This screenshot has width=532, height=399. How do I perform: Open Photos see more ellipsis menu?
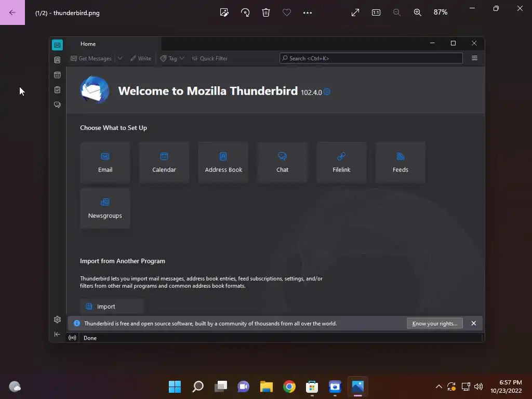308,12
